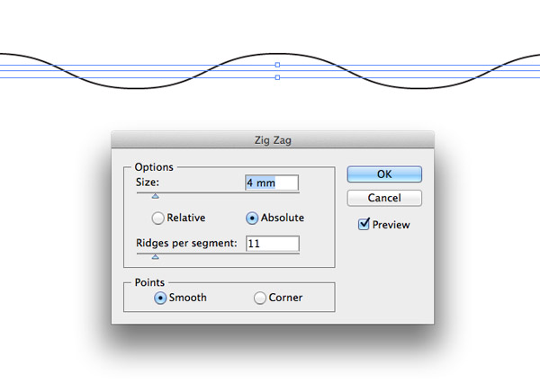Screen dimensions: 540x392
Task: Click the Ridges per segment slider track
Action: [225, 254]
